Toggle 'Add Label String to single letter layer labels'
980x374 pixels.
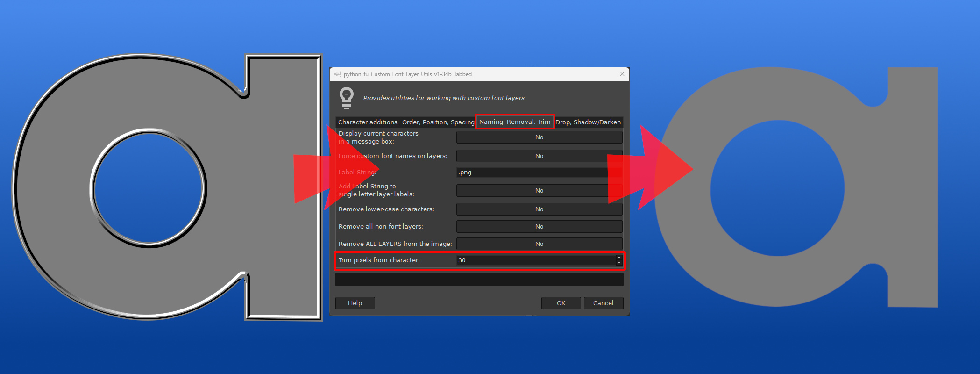(539, 190)
